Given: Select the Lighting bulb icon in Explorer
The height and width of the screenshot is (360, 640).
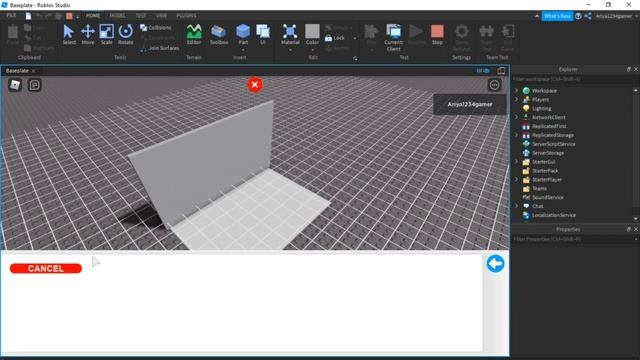Looking at the screenshot, I should [x=526, y=109].
